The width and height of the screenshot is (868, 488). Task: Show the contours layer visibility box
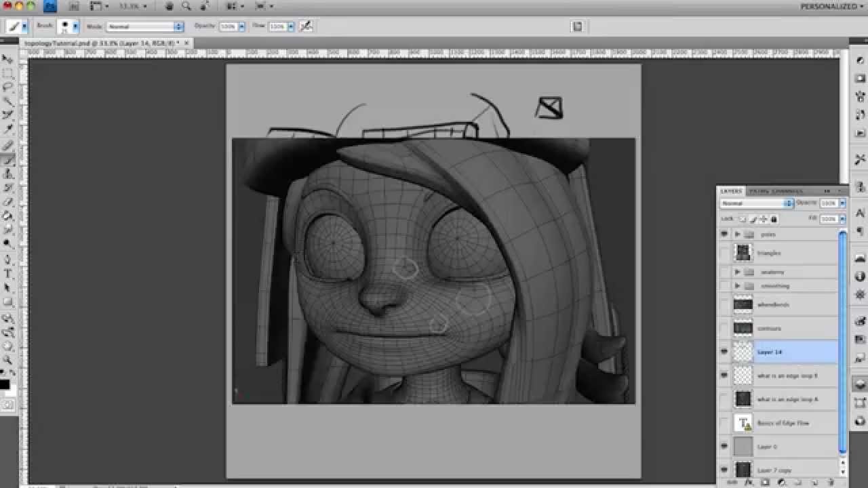pos(724,328)
